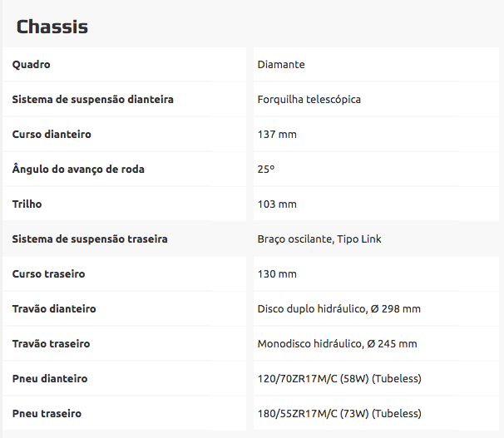Click the Forquilha telescópica value

point(309,99)
